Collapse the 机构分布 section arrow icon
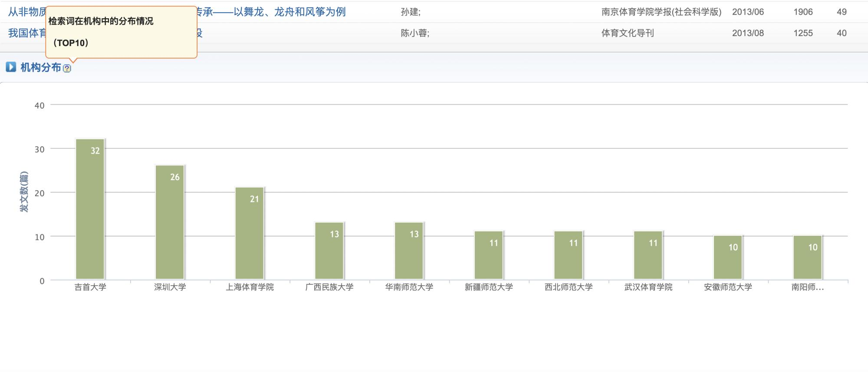 [11, 67]
